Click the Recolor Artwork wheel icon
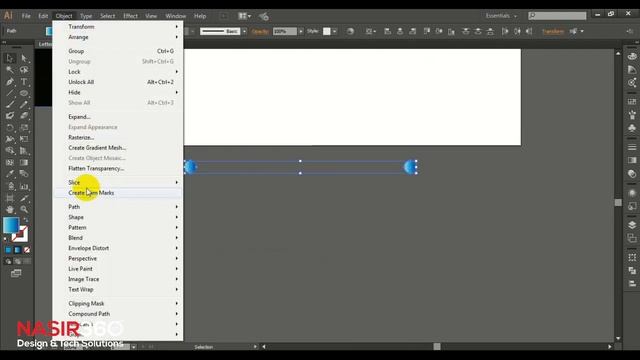This screenshot has width=640, height=360. pos(350,31)
